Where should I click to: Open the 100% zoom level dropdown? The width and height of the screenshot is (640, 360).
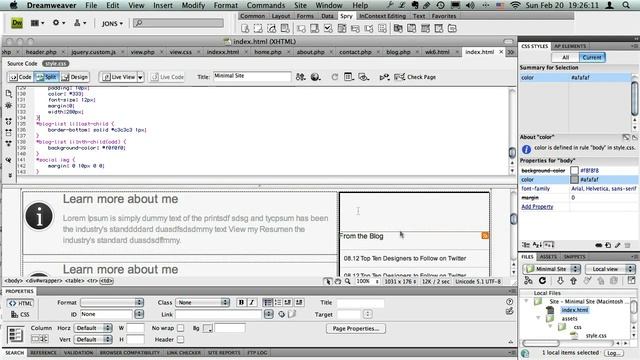coord(367,281)
